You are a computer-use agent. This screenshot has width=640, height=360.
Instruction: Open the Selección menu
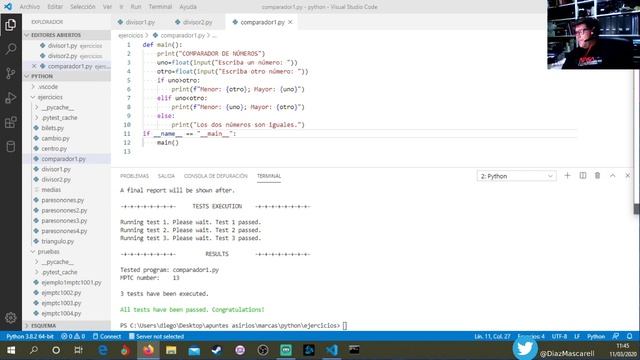tap(82, 7)
